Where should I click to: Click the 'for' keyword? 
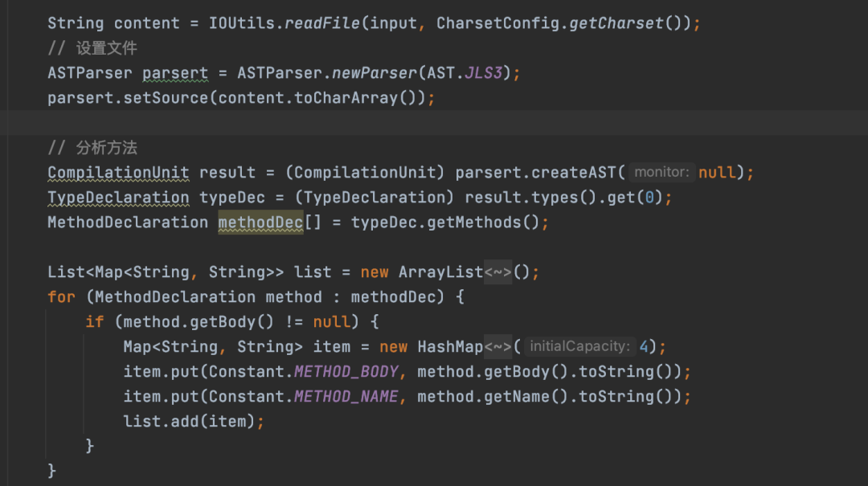click(x=61, y=297)
